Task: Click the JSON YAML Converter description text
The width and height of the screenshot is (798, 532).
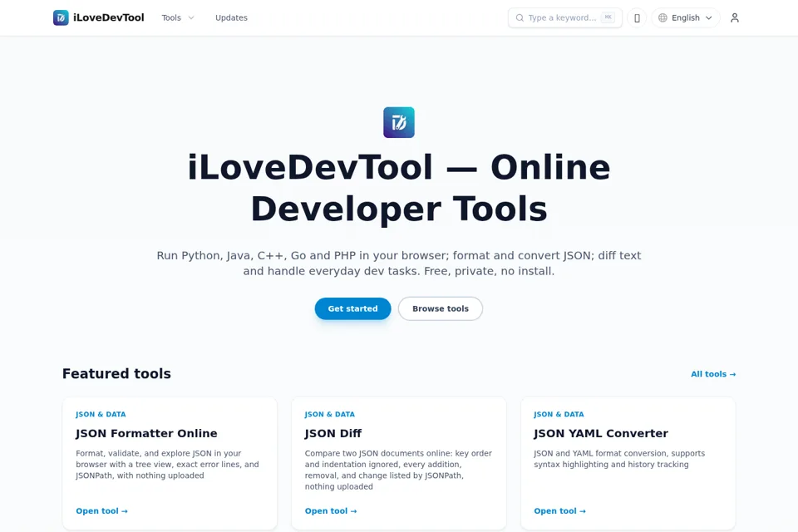Action: (619, 459)
